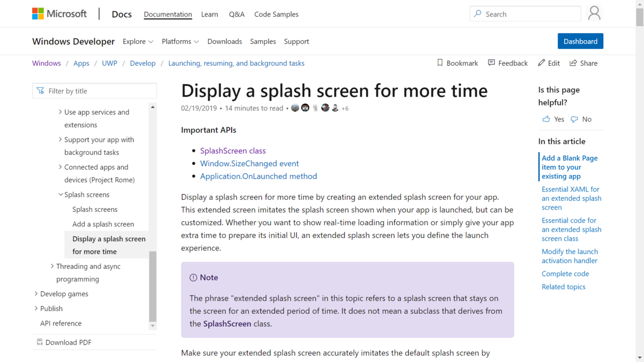Click the Bookmark icon

click(x=440, y=63)
